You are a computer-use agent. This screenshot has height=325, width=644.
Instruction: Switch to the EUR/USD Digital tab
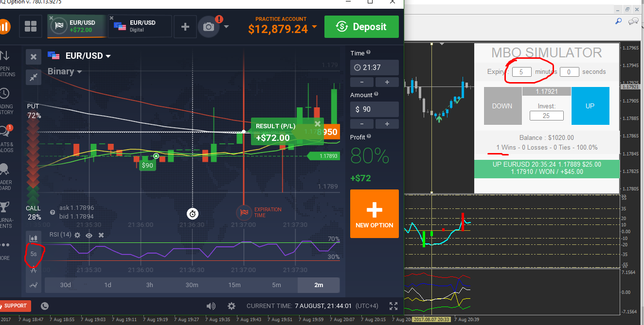point(140,27)
